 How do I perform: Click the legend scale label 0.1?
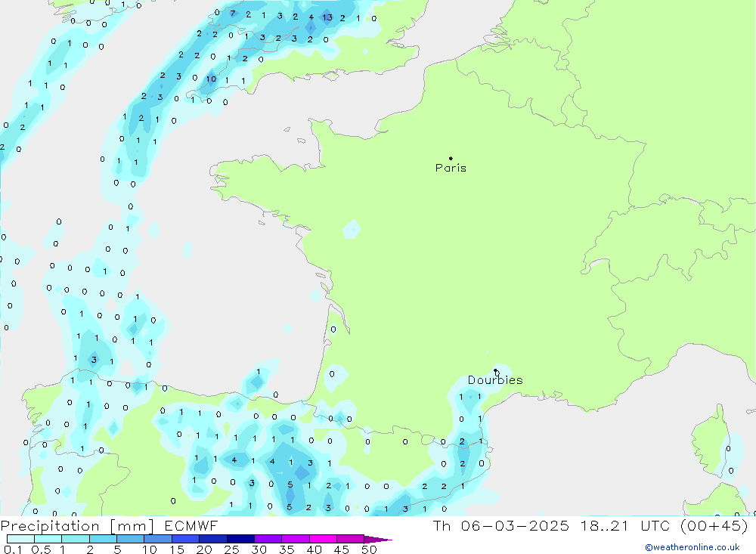coord(13,549)
